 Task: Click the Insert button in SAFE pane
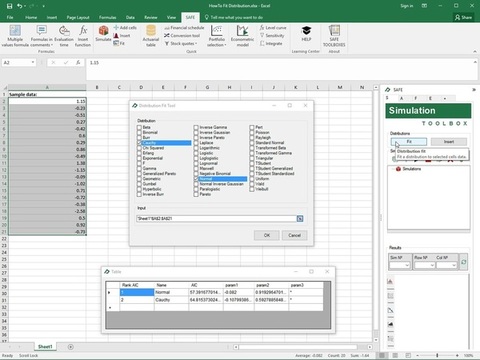449,142
